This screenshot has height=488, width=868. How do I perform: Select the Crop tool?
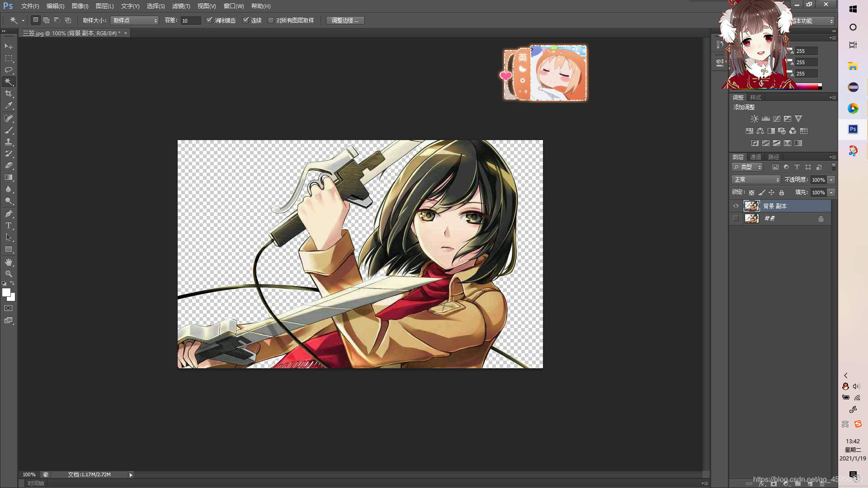pyautogui.click(x=9, y=94)
